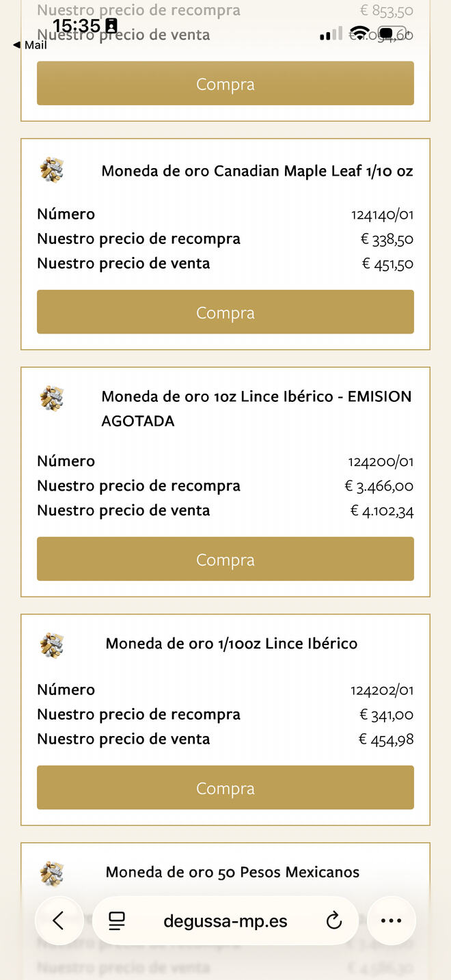451x980 pixels.
Task: Tap the Canadian Maple Leaf coin thumbnail
Action: pos(52,169)
